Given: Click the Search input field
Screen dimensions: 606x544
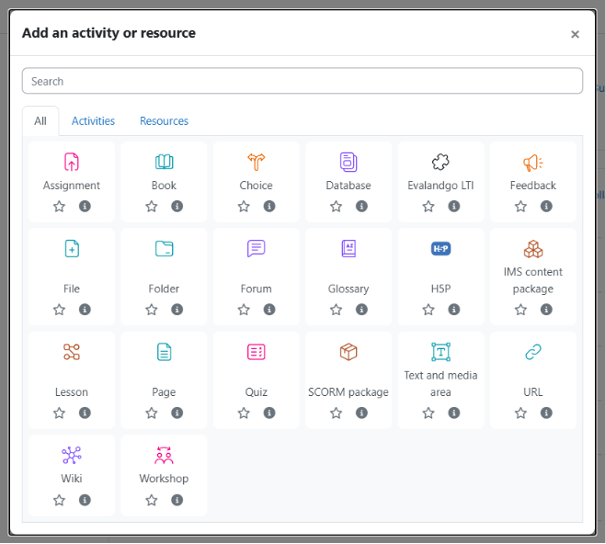Looking at the screenshot, I should [302, 81].
